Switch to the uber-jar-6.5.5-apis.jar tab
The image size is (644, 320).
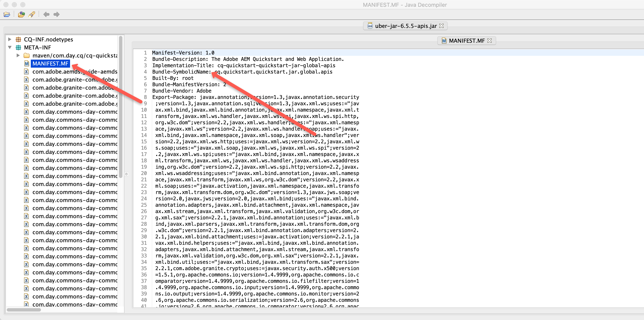pyautogui.click(x=405, y=26)
